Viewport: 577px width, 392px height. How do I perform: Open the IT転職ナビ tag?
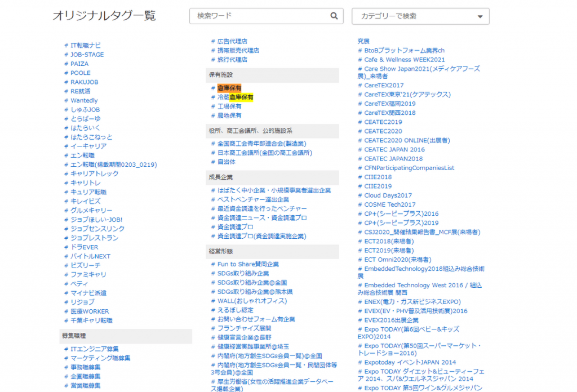[x=86, y=45]
